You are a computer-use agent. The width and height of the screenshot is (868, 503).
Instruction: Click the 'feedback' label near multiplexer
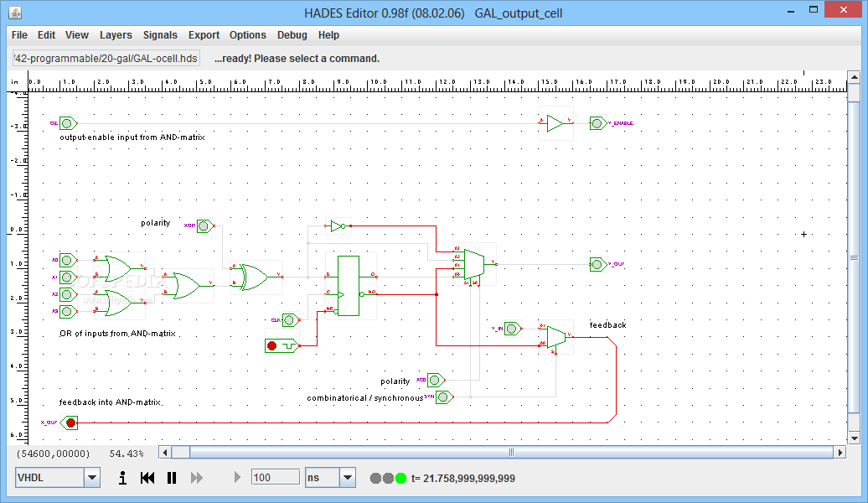(x=607, y=325)
